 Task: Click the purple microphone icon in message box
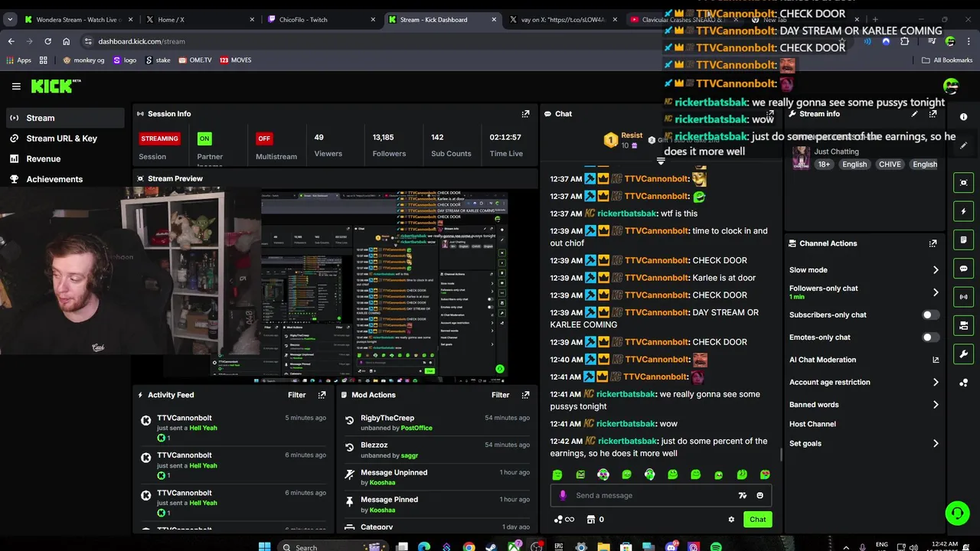coord(563,495)
